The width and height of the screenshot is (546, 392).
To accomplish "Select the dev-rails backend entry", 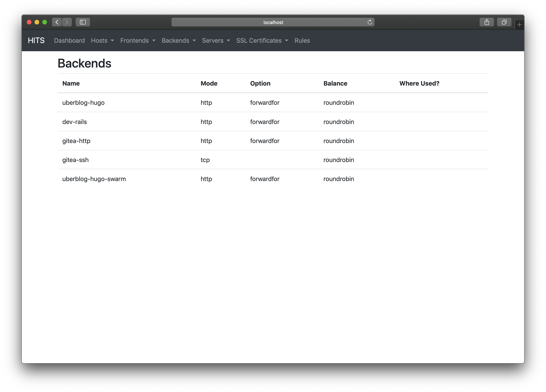I will point(75,122).
